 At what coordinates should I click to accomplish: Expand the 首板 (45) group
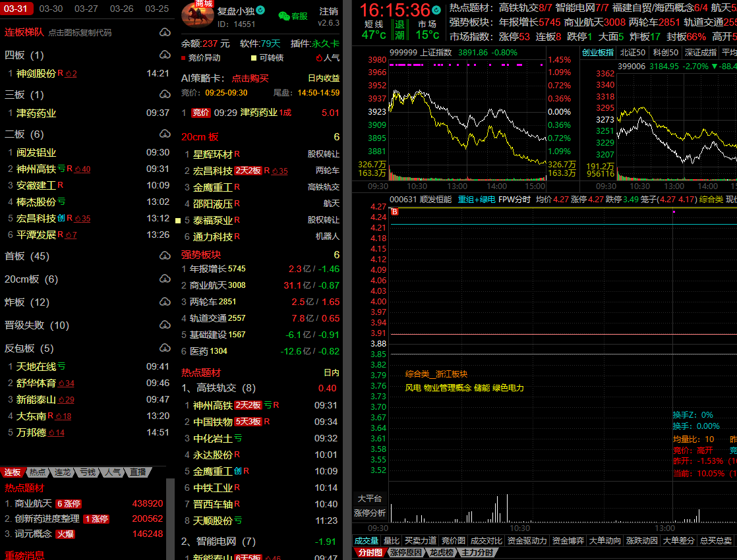[27, 256]
